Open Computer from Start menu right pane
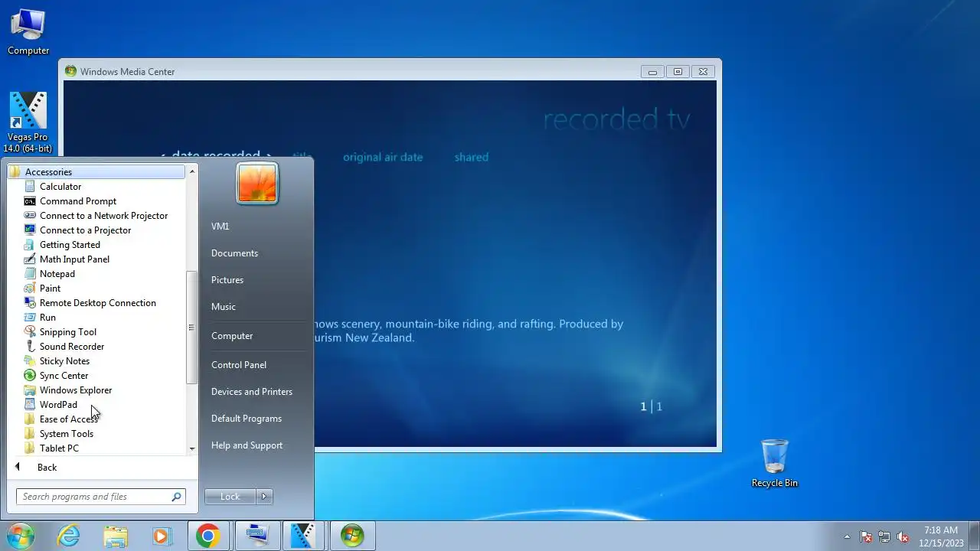Screen dimensions: 980x551 pos(232,336)
